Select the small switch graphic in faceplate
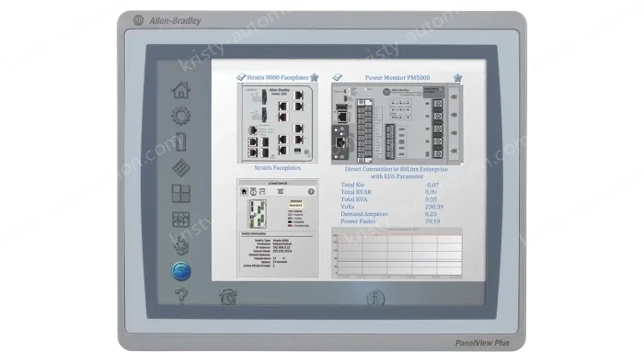The height and width of the screenshot is (362, 644). (257, 214)
